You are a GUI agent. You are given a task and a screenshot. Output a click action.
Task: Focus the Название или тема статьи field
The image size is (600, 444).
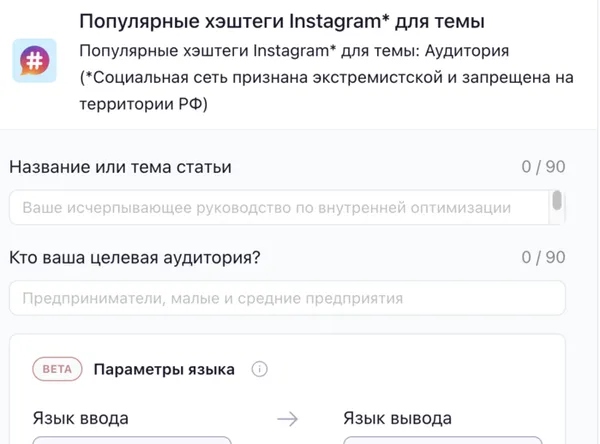[278, 208]
